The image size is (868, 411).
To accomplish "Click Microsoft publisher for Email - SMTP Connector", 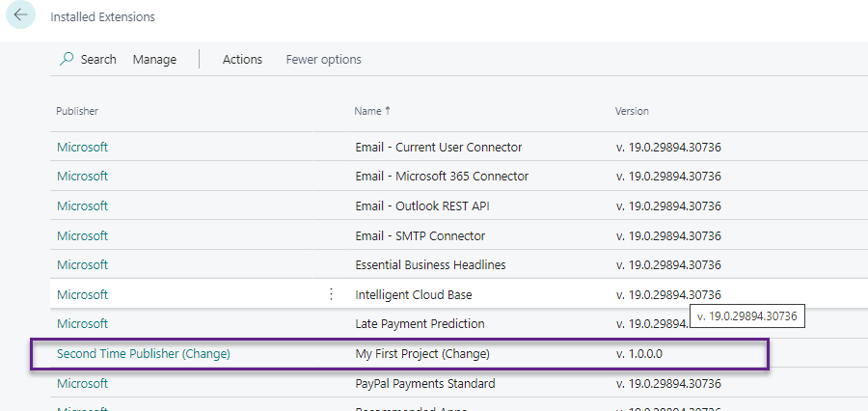I will click(82, 235).
